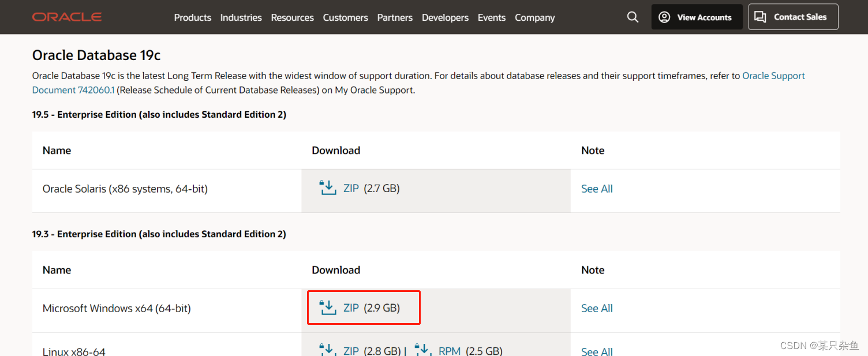The image size is (868, 356).
Task: Open the Events menu
Action: tap(492, 17)
